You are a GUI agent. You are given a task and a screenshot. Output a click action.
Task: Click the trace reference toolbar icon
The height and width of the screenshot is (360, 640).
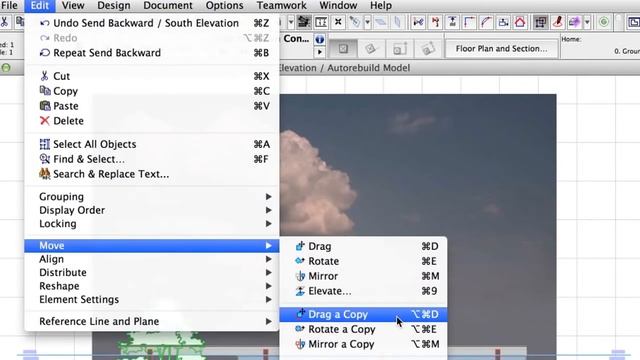click(x=303, y=22)
